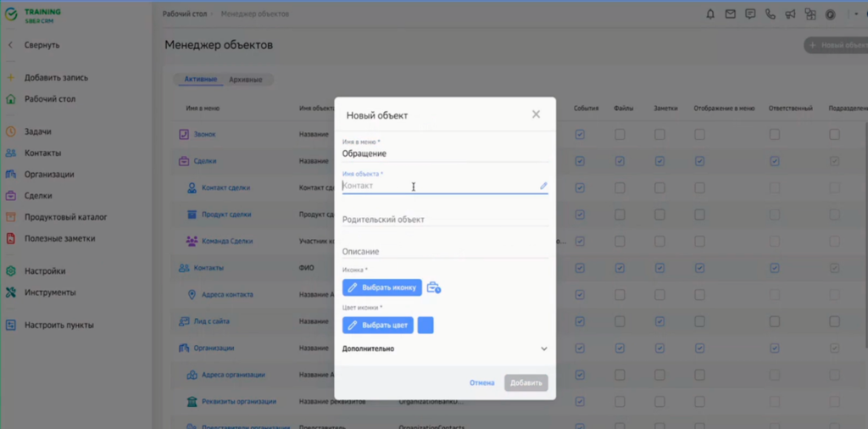Click the Инструменты wrench icon in sidebar
The width and height of the screenshot is (868, 429).
(10, 292)
